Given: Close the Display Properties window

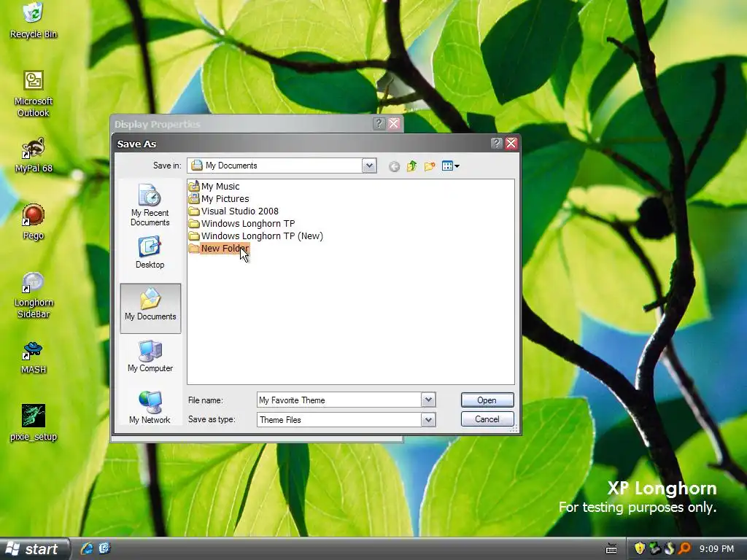Looking at the screenshot, I should pyautogui.click(x=394, y=124).
